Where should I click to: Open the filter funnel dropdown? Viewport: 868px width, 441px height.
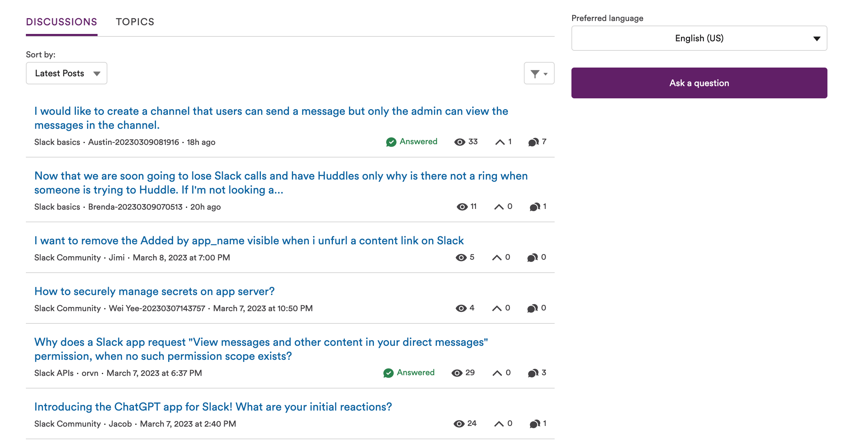tap(539, 73)
